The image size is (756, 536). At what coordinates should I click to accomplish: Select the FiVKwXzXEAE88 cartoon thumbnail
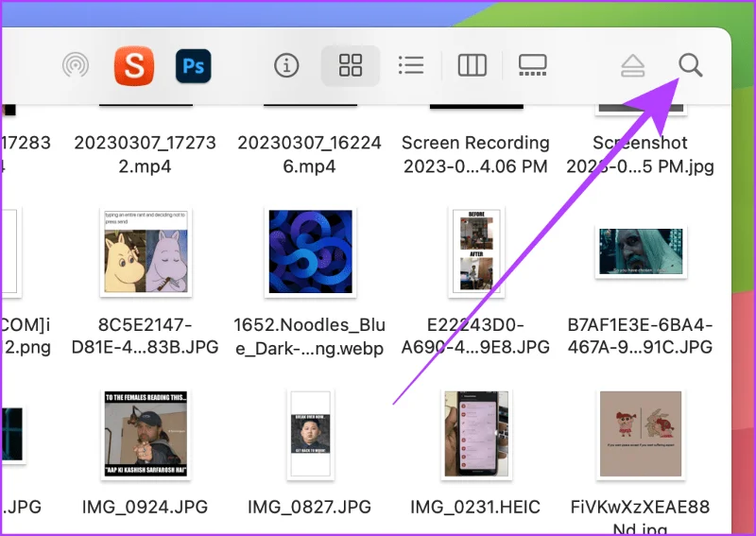[x=641, y=434]
